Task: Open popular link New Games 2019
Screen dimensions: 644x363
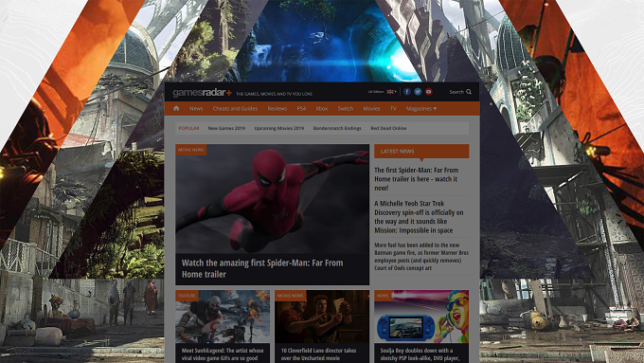Action: [226, 128]
